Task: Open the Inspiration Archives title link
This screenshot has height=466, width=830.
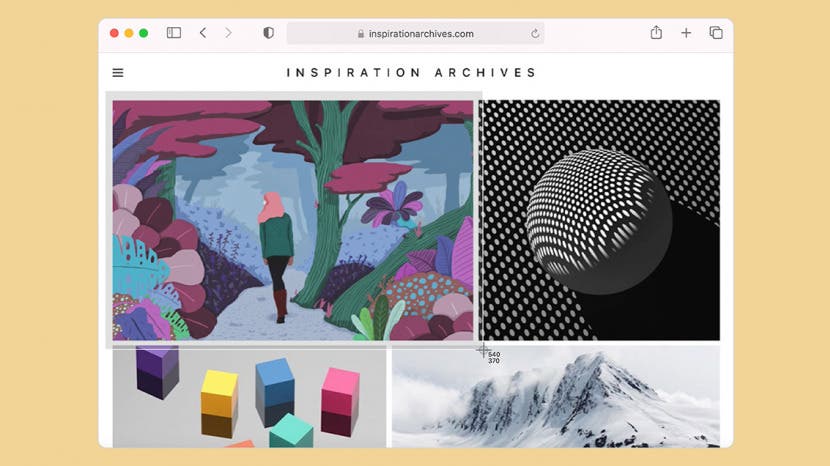Action: [411, 73]
